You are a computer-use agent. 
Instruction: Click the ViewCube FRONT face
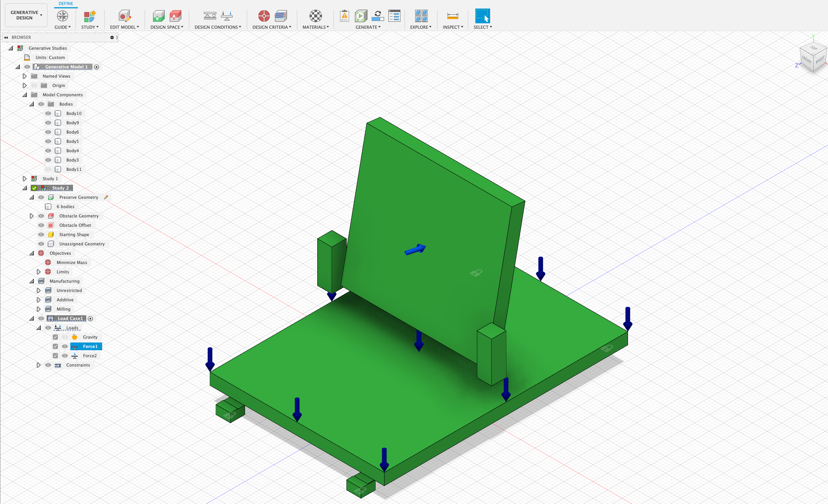tap(807, 60)
